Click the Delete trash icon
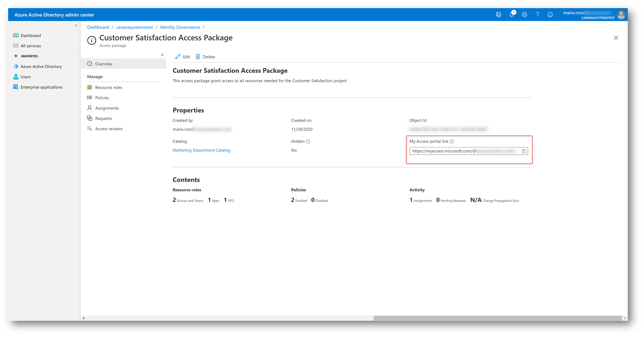The height and width of the screenshot is (337, 644). coord(198,57)
